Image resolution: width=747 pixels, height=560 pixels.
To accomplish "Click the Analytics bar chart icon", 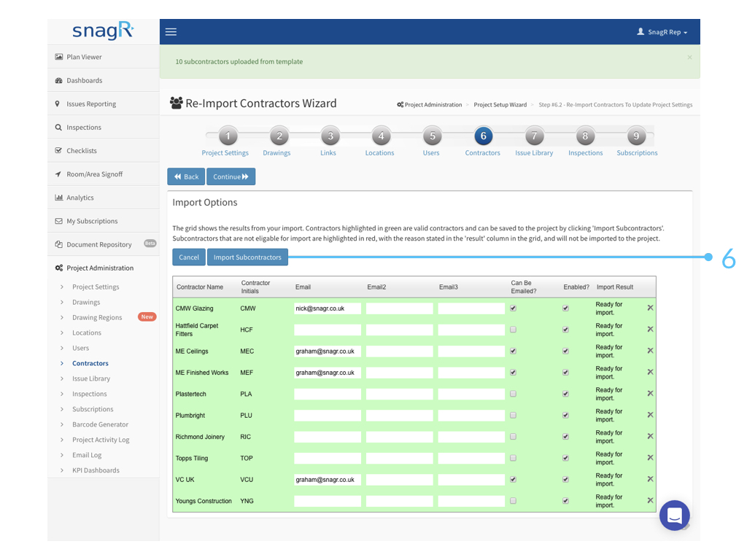I will [58, 197].
